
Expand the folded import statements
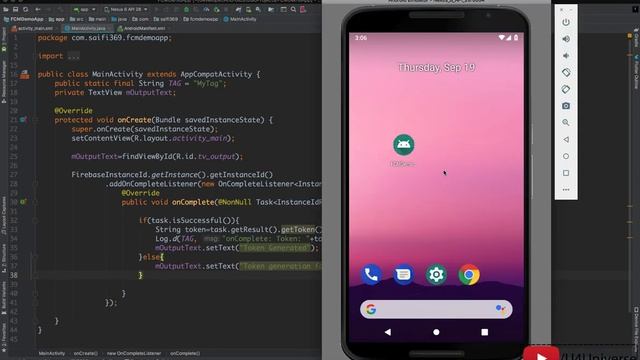click(x=74, y=56)
